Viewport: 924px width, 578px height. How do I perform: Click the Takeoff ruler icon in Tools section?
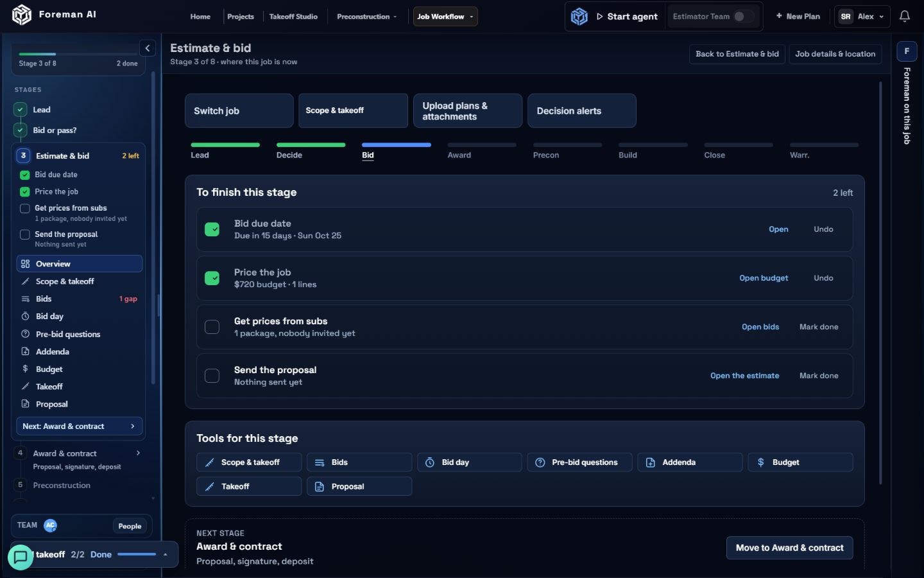tap(209, 487)
